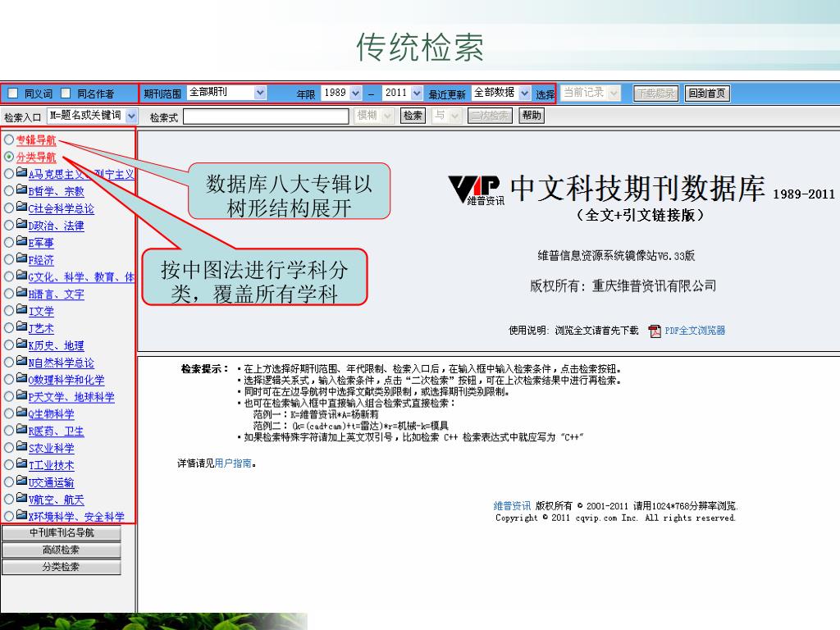Open folder icon of N自然科学总论
Viewport: 840px width, 630px height.
(x=21, y=361)
